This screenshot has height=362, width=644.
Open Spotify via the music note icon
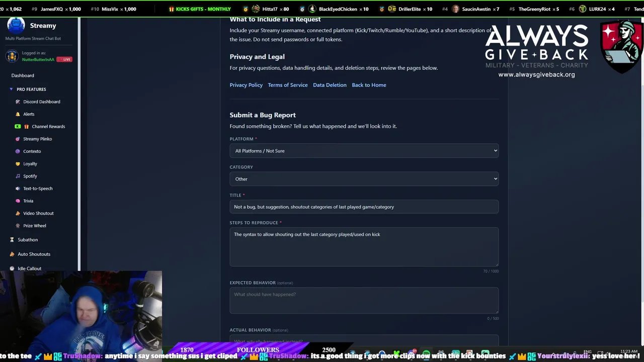pyautogui.click(x=18, y=176)
